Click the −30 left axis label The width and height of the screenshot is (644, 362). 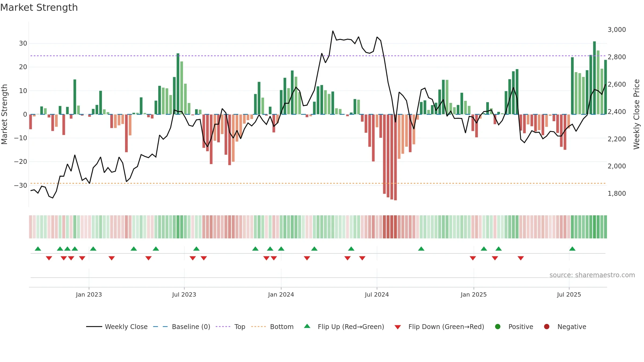(x=21, y=185)
